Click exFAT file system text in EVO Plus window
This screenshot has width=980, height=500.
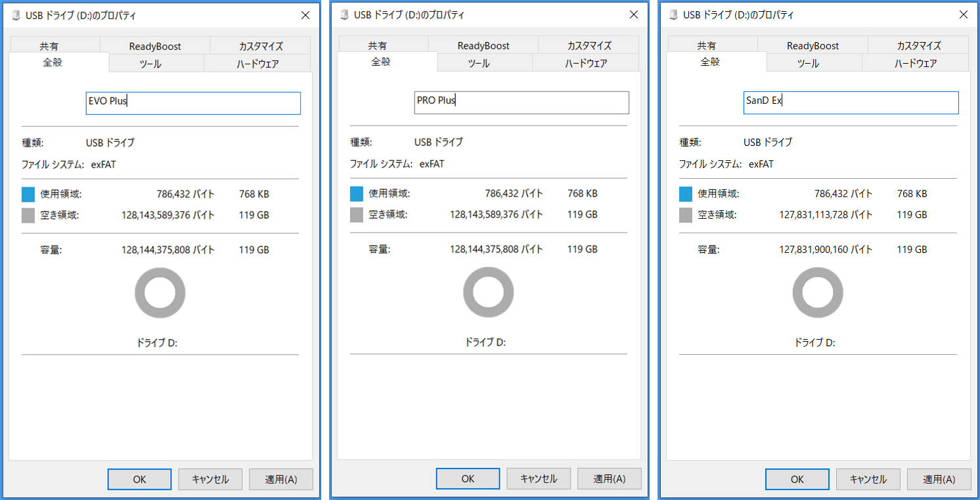[x=103, y=164]
